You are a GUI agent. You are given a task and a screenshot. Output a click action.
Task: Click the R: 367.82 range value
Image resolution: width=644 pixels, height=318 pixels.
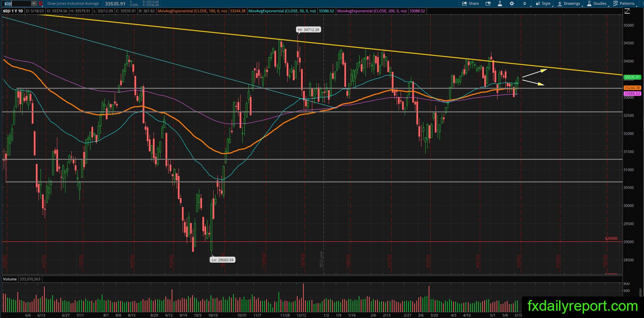coord(147,11)
